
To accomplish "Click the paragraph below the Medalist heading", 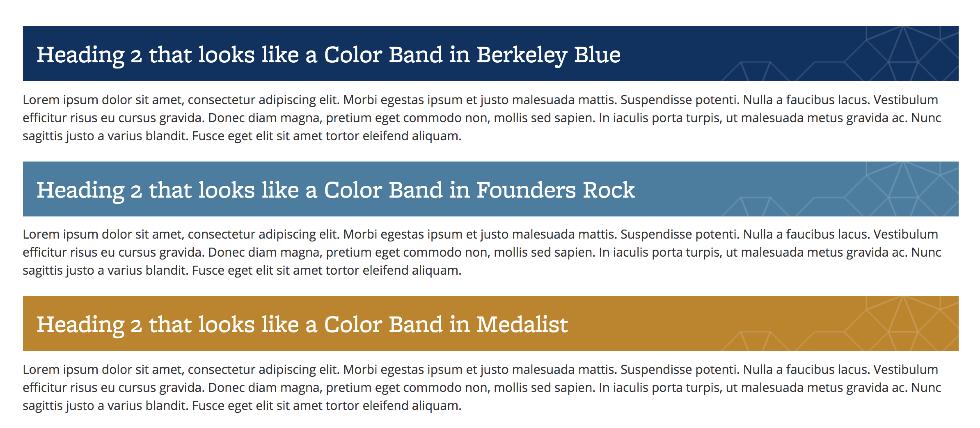I will (x=482, y=387).
